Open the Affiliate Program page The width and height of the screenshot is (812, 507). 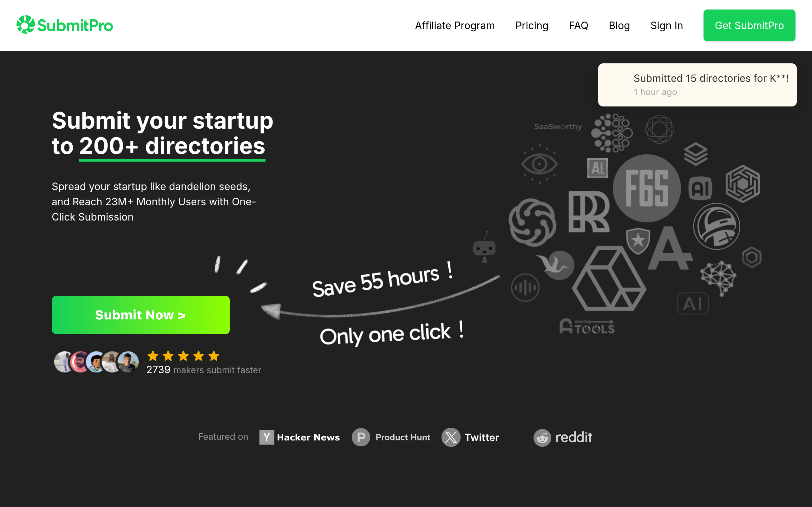455,25
